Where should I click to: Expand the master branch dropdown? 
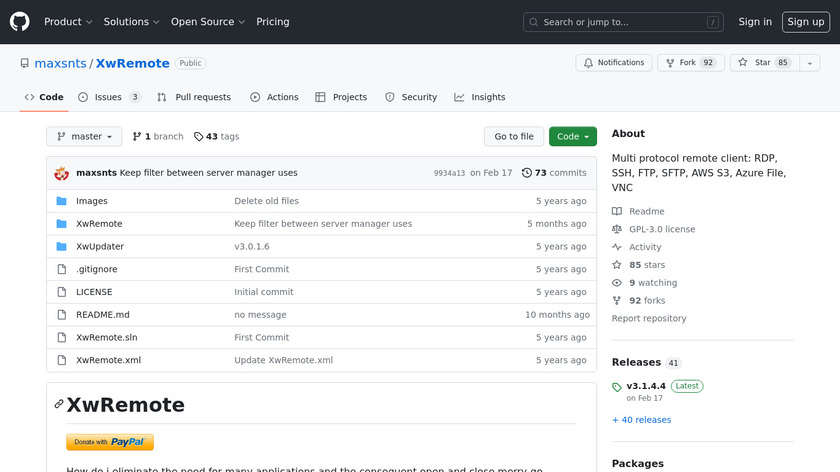click(84, 137)
